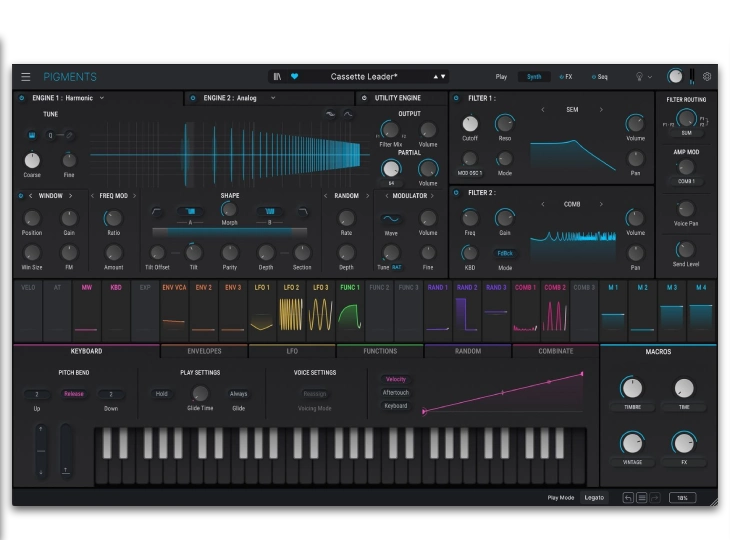The height and width of the screenshot is (540, 730).
Task: Open the FX view tab
Action: [x=566, y=77]
